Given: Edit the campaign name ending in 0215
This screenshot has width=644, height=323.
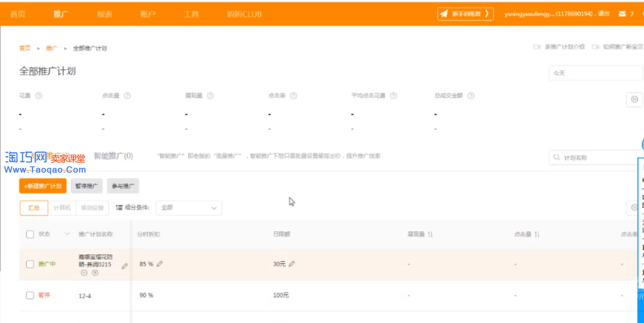Looking at the screenshot, I should [x=125, y=266].
